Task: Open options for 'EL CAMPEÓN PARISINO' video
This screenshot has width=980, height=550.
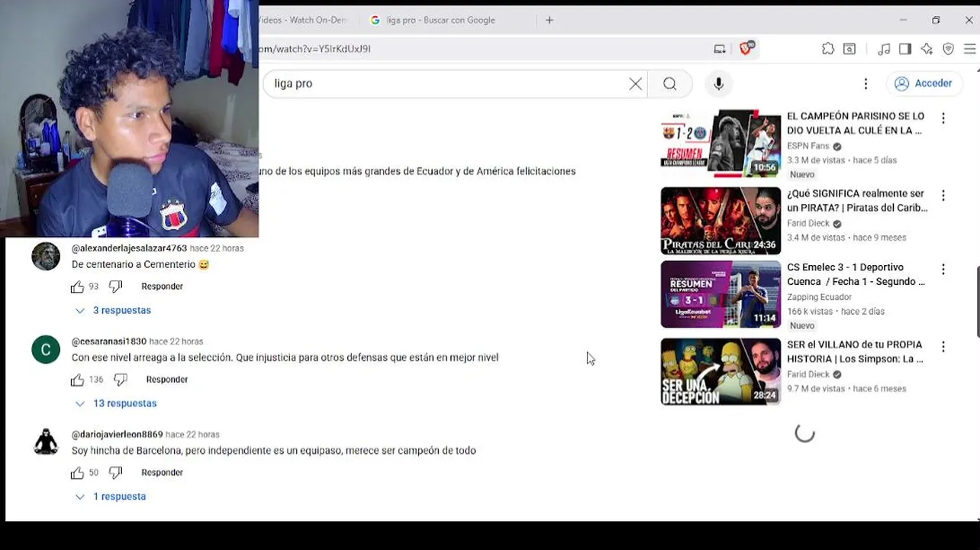Action: pyautogui.click(x=943, y=118)
